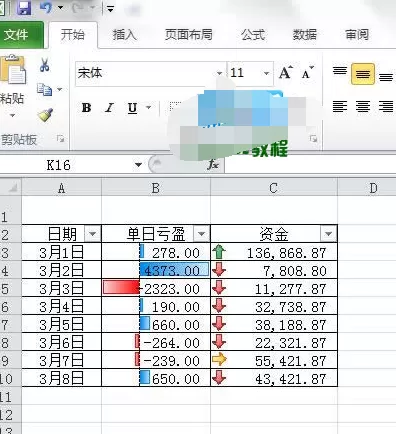
Task: Switch to the 开始 ribbon tab
Action: tap(73, 34)
